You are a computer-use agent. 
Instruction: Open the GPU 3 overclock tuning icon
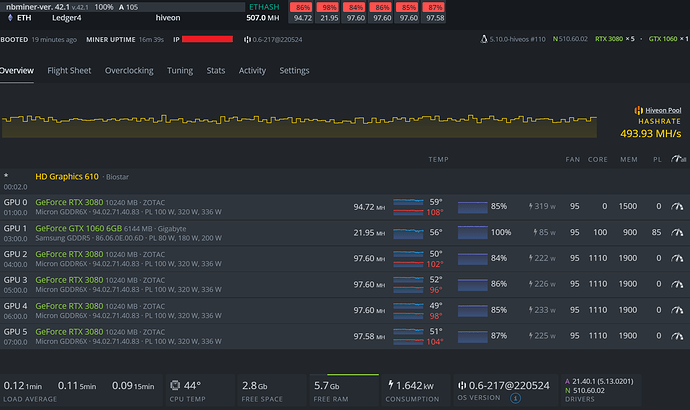[x=677, y=284]
